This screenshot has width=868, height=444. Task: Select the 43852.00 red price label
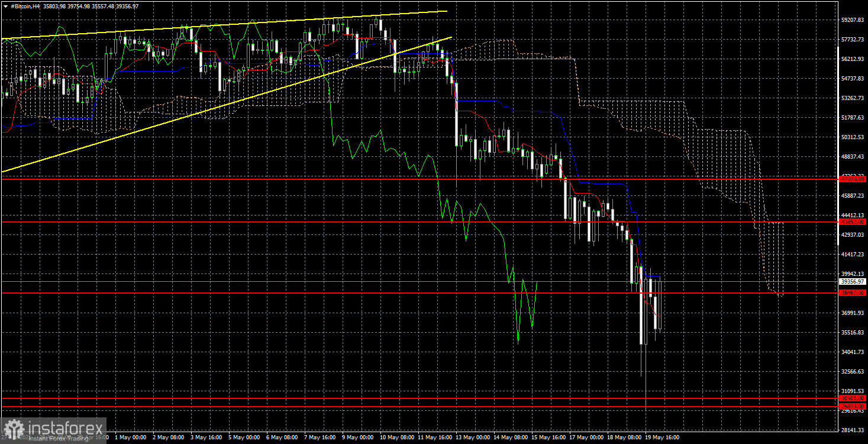[853, 221]
